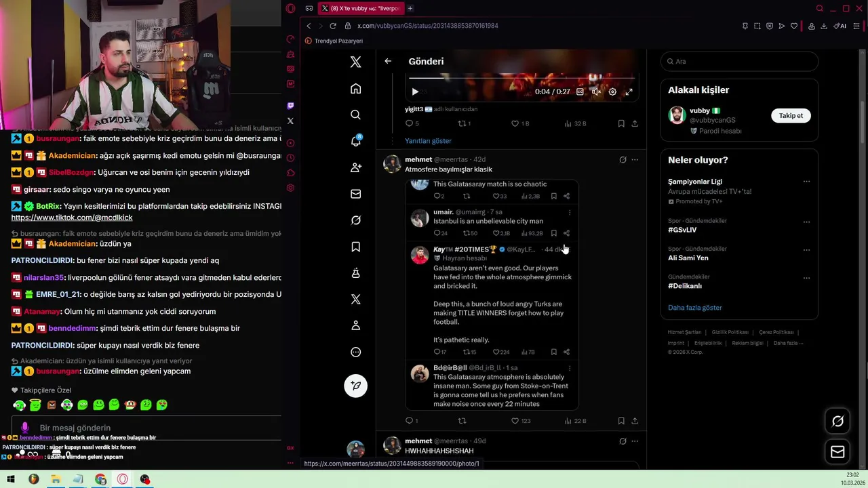Open video settings gear icon
The height and width of the screenshot is (488, 868).
click(612, 91)
